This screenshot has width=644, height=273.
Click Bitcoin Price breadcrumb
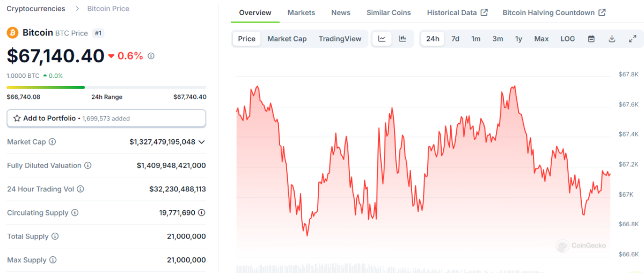108,9
